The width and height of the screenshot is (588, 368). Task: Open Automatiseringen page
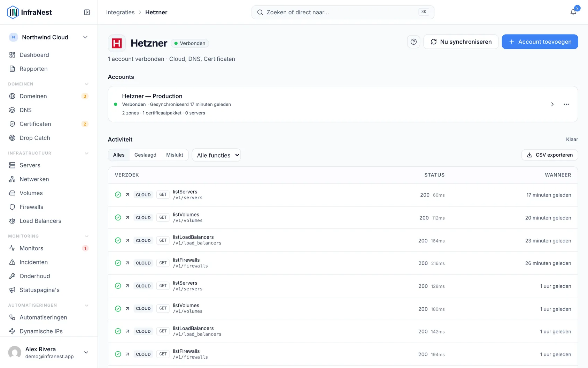[49, 317]
